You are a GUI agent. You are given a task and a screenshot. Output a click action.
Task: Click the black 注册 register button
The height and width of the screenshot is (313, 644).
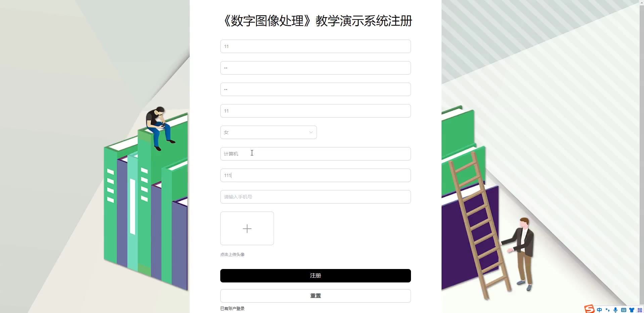point(315,276)
